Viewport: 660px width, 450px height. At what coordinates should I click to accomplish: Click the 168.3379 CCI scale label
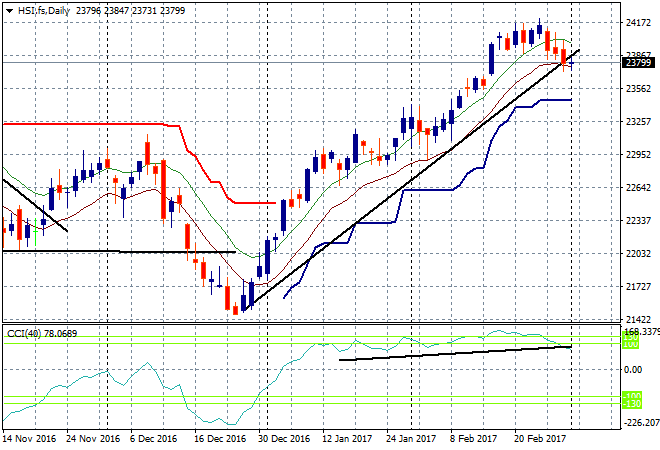click(642, 332)
